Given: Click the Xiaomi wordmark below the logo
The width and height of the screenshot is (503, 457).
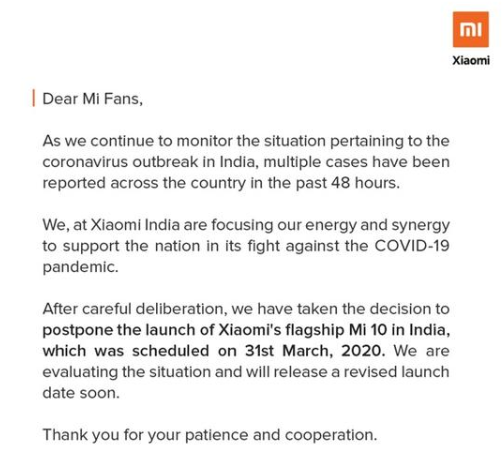Looking at the screenshot, I should (x=471, y=60).
